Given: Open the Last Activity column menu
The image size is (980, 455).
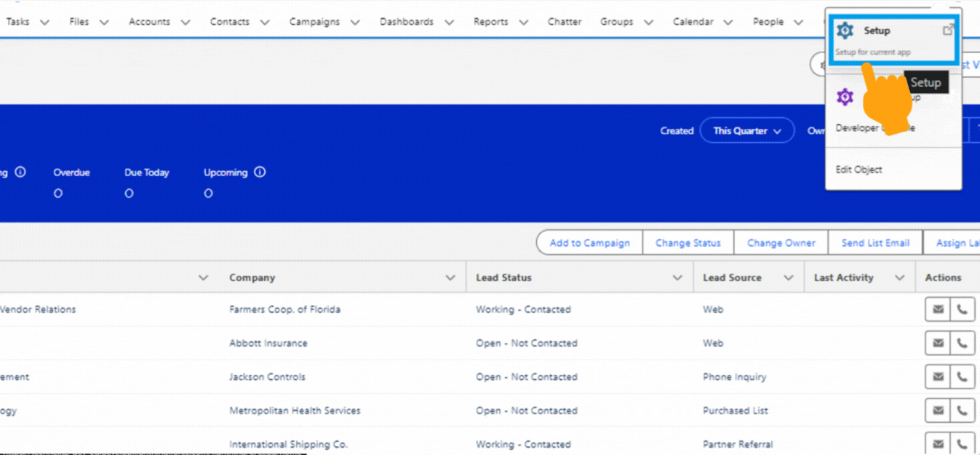Looking at the screenshot, I should (x=900, y=277).
